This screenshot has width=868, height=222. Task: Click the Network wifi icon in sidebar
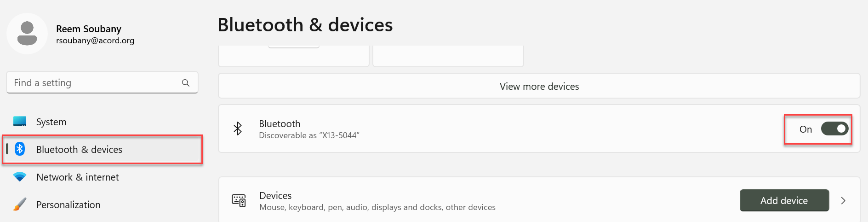pyautogui.click(x=20, y=177)
